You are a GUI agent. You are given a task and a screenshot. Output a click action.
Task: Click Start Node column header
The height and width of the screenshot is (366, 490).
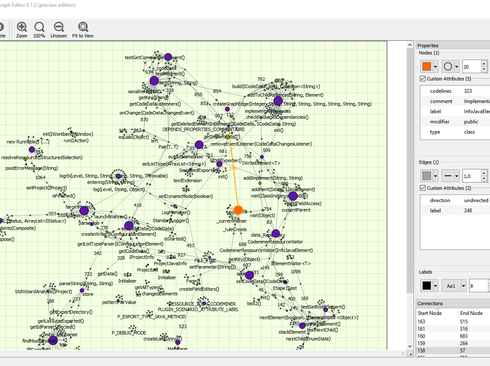pos(430,313)
